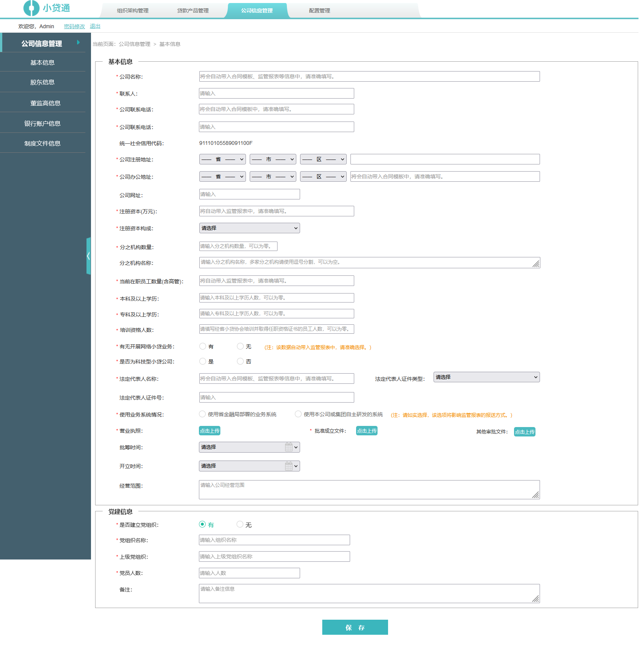The width and height of the screenshot is (640, 672).
Task: Focus the 专科及以上学历 input field
Action: tap(276, 313)
